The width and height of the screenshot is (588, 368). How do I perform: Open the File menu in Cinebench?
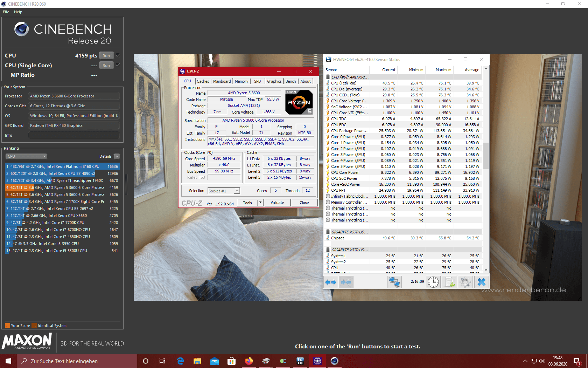coord(6,12)
